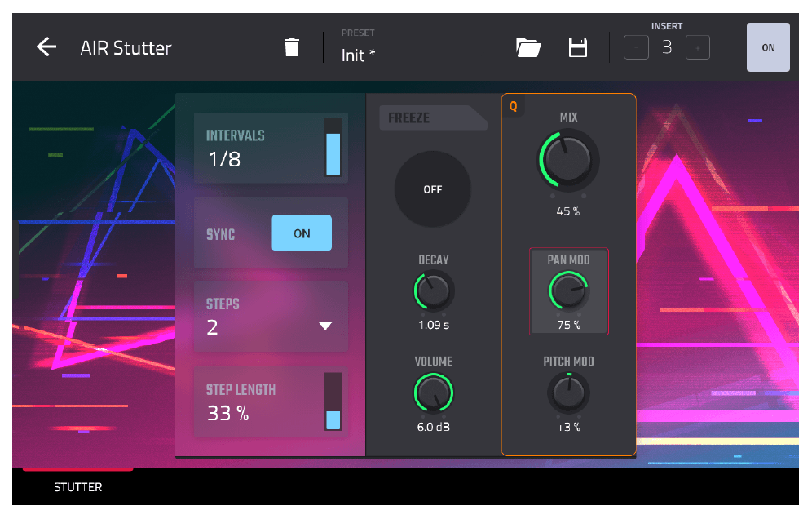Go back using the arrow icon
This screenshot has width=812, height=519.
pos(46,47)
